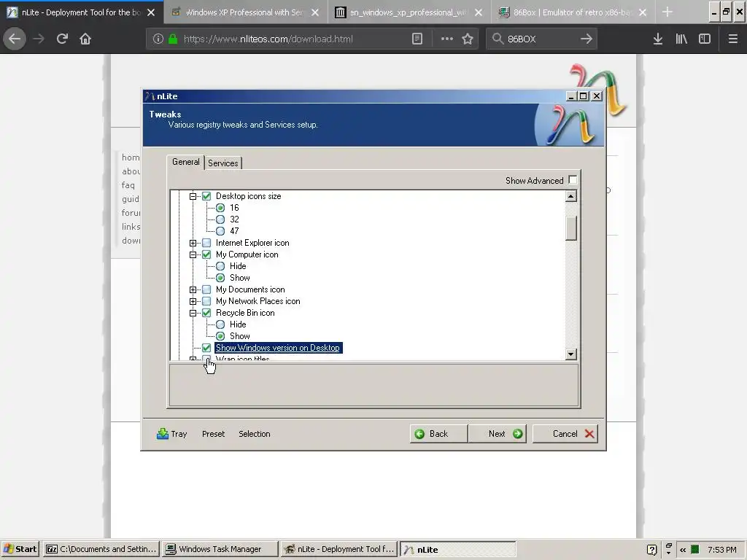The image size is (747, 560).
Task: Click the Cancel button in nLite
Action: [x=565, y=434]
